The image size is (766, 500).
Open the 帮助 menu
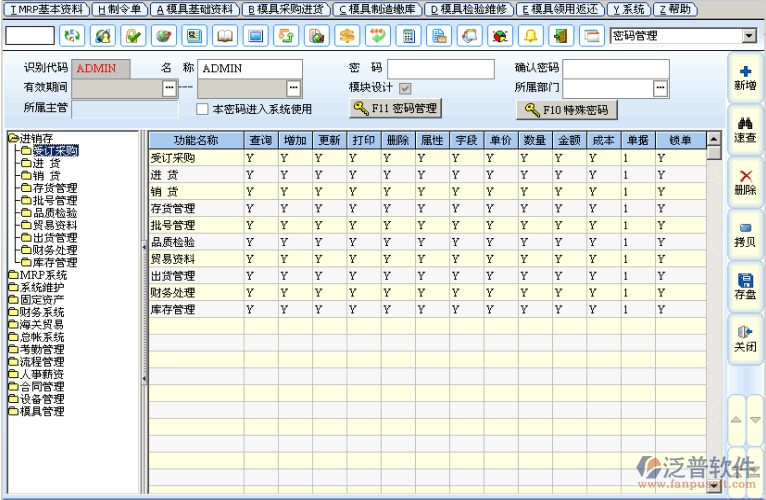[x=675, y=8]
